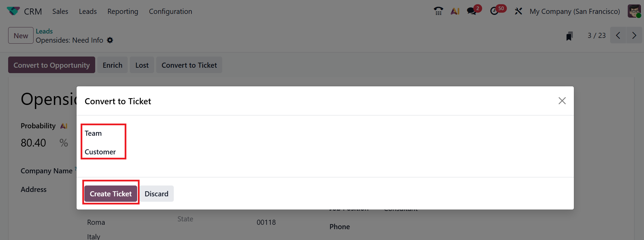Viewport: 644px width, 240px height.
Task: Click the Convert to Opportunity button
Action: pyautogui.click(x=51, y=65)
